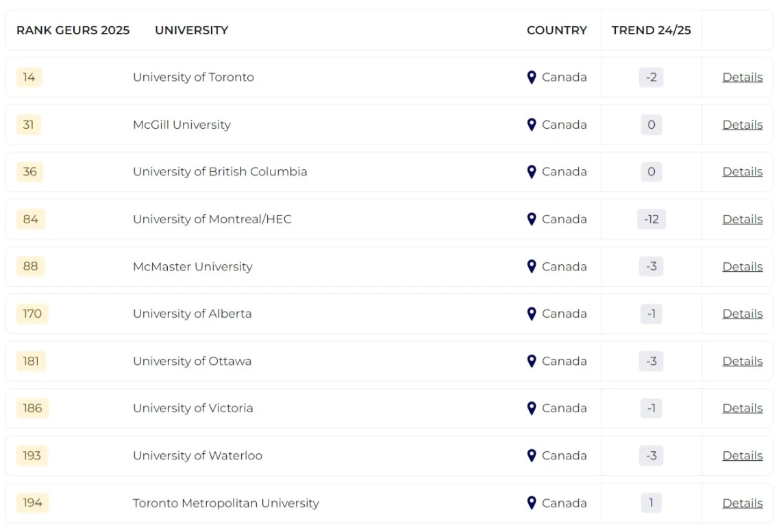Screen dimensions: 783x532
Task: Click the COUNTRY column header
Action: click(556, 30)
